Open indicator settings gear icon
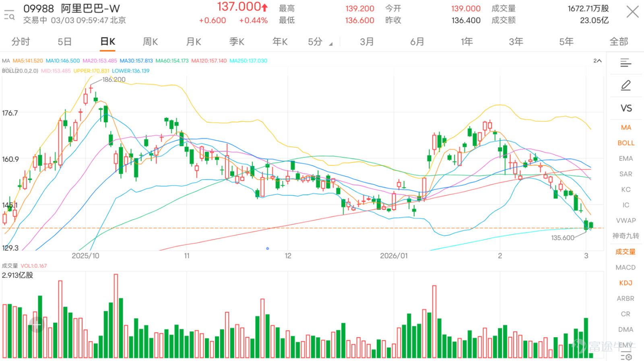Viewport: 644px width, 361px height. point(626,357)
